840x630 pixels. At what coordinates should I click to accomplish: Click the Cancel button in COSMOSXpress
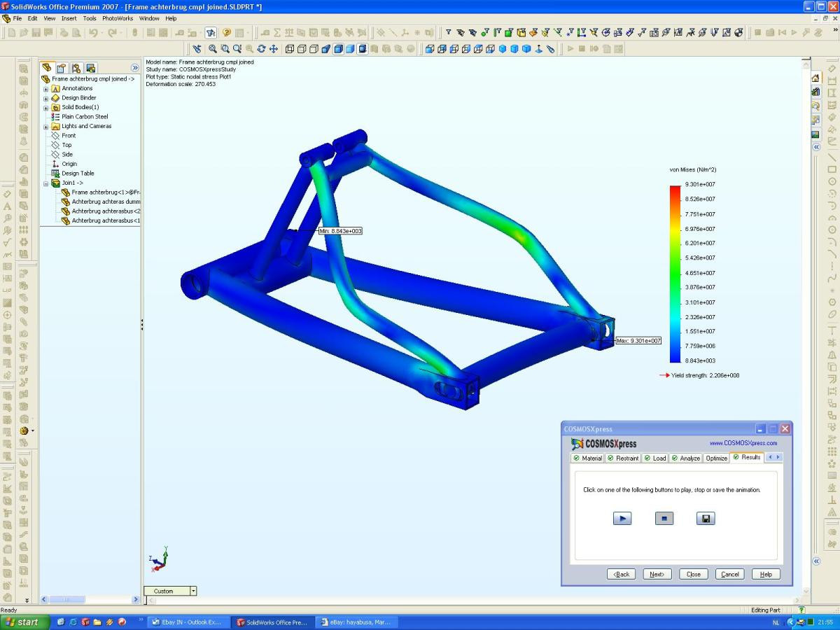730,574
